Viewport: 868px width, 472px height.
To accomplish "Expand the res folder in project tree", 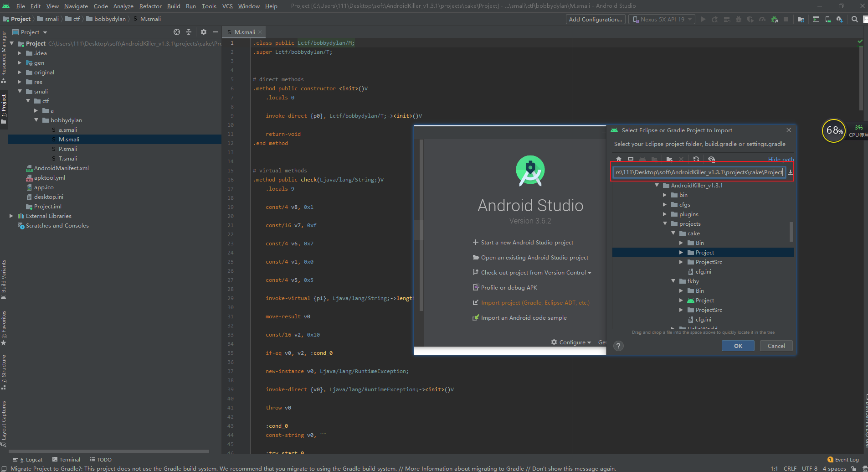I will click(x=20, y=82).
